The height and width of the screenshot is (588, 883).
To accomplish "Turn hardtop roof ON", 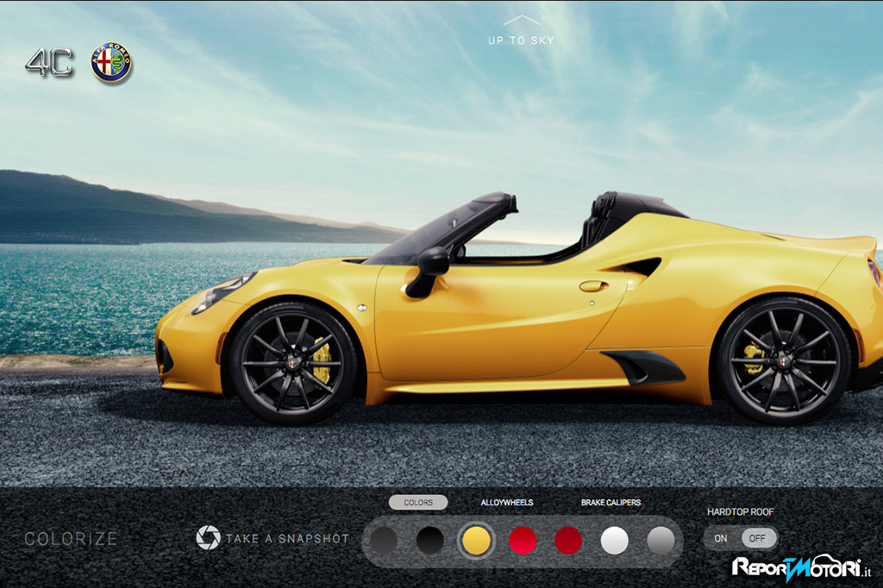I will (721, 539).
